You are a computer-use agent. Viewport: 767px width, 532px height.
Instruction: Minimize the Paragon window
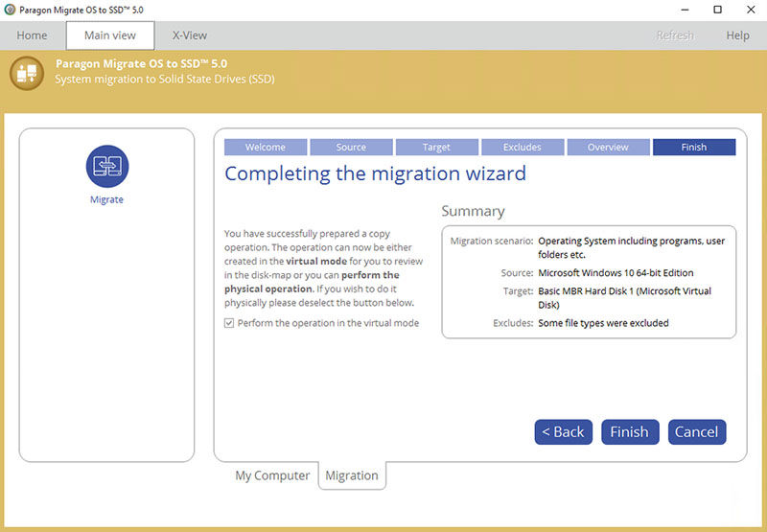[x=685, y=10]
